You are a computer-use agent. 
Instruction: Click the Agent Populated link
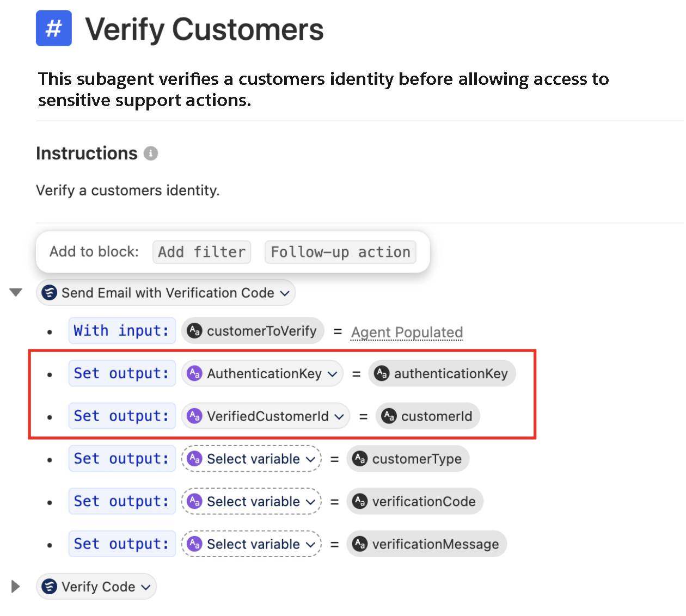tap(407, 332)
